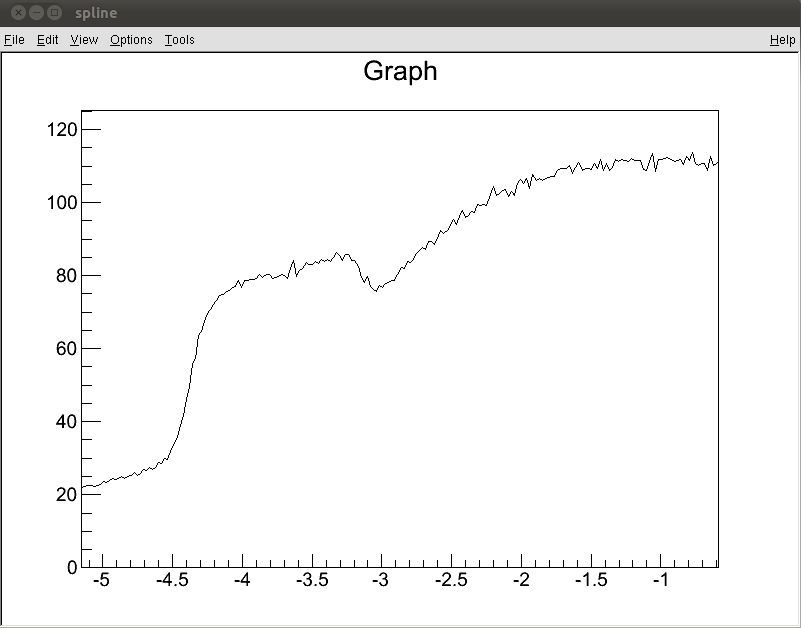Screen dimensions: 801x628
Task: Select x-axis label -1.5
Action: point(591,580)
